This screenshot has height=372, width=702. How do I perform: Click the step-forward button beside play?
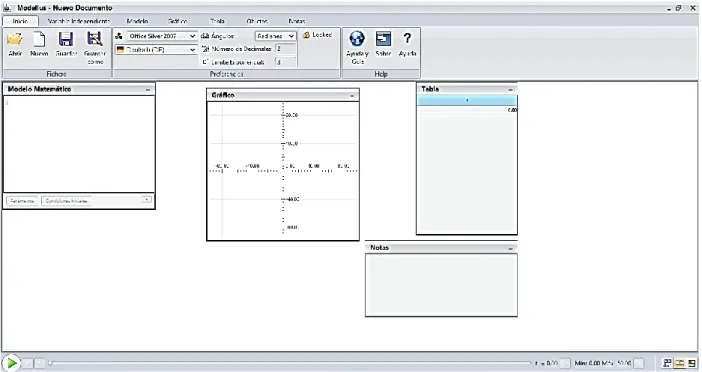coord(39,363)
